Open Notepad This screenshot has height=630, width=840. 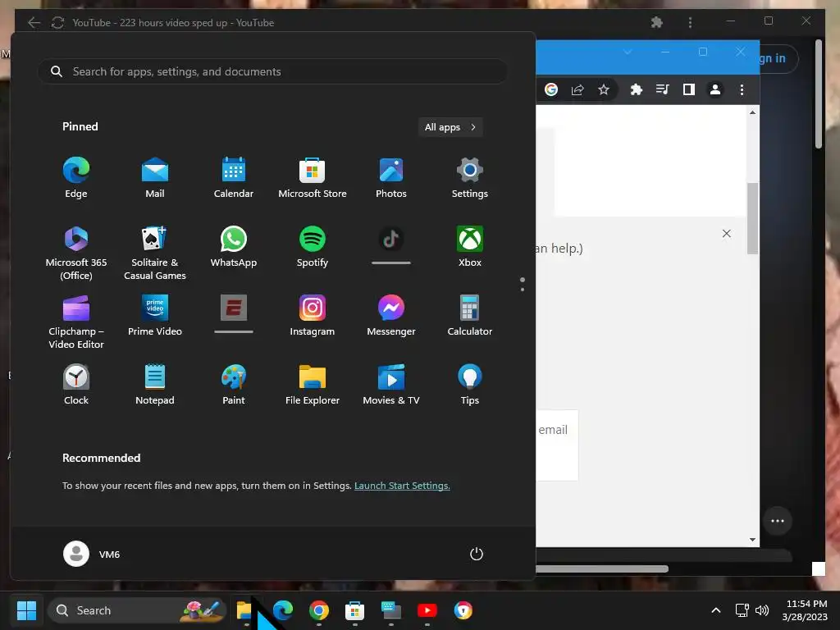(x=155, y=384)
